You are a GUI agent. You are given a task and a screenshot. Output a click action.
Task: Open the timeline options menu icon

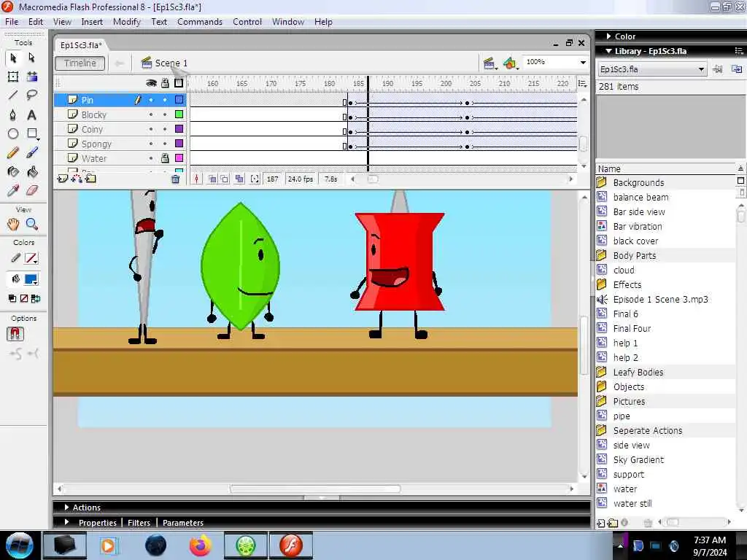click(x=582, y=84)
